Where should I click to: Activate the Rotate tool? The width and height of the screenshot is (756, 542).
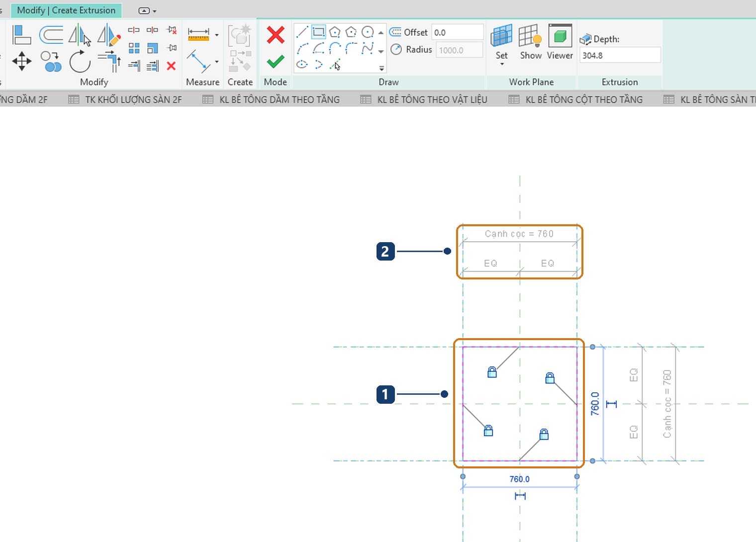[x=80, y=62]
